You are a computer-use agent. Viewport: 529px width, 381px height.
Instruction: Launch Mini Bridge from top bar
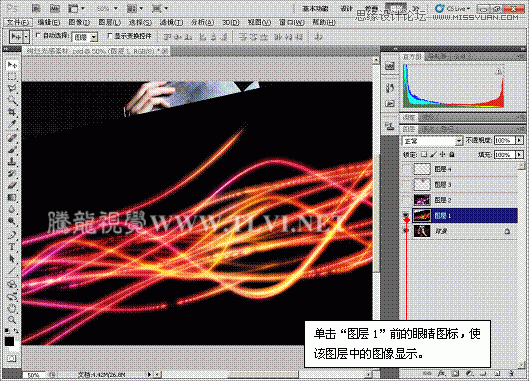coord(54,8)
